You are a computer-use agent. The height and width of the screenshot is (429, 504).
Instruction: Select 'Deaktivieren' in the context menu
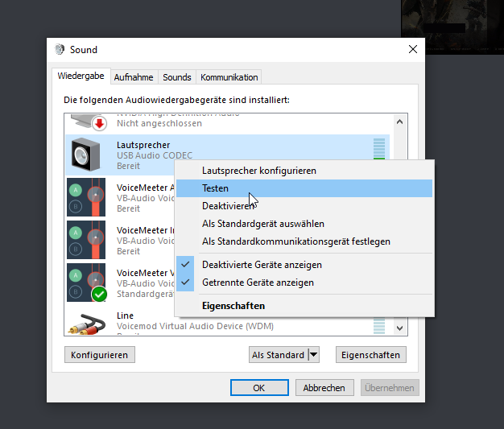point(225,206)
